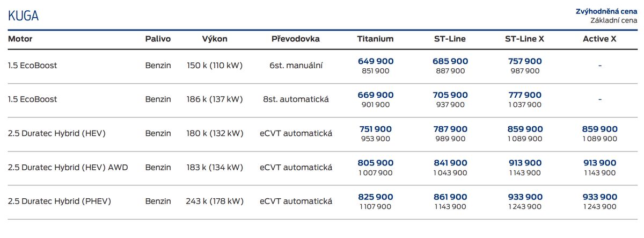Click the Palivo column header
Viewport: 644px width, 238px height.
coord(158,39)
